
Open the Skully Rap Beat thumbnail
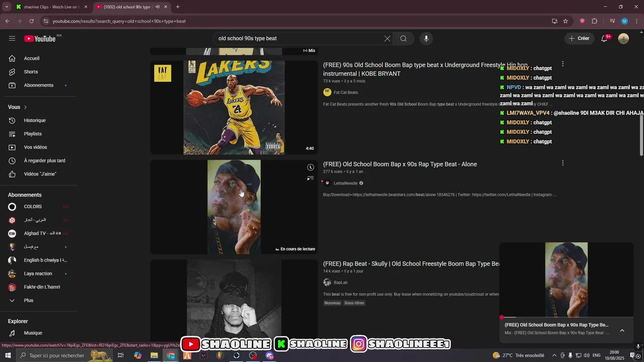(x=234, y=300)
